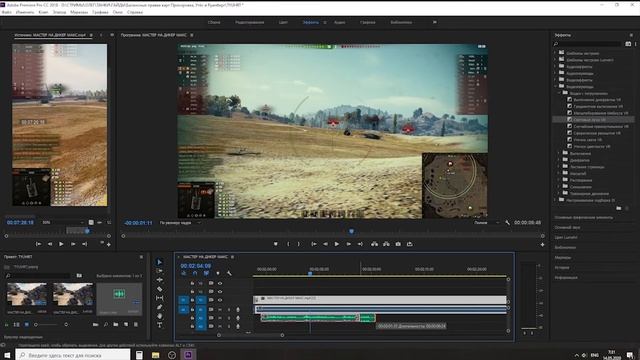The width and height of the screenshot is (640, 360).
Task: Delete selected item in Project panel
Action: click(x=136, y=324)
